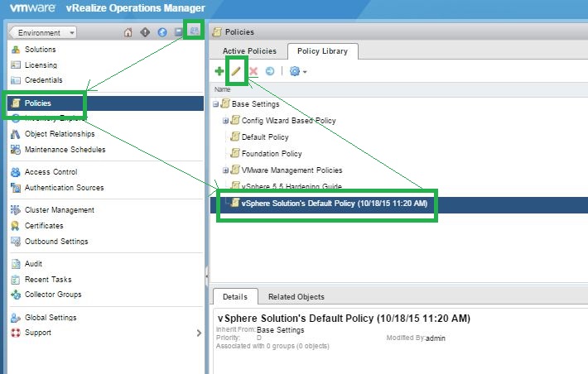Click the pencil Edit Policy icon
Screen dimensions: 588x374
pos(236,72)
